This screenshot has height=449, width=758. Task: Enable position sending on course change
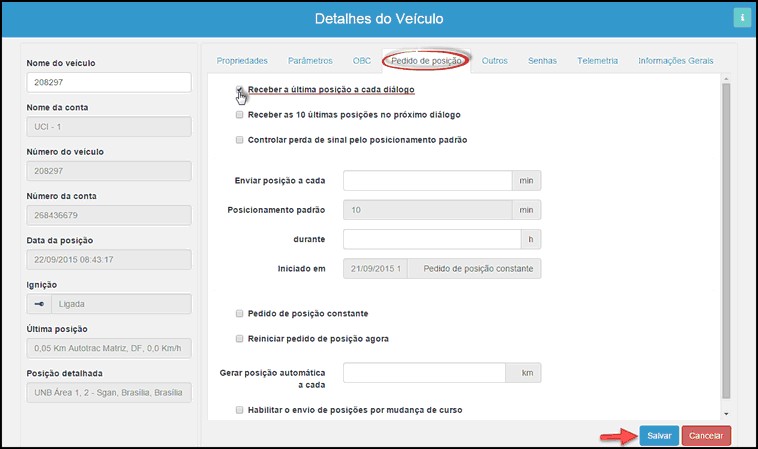pos(239,410)
